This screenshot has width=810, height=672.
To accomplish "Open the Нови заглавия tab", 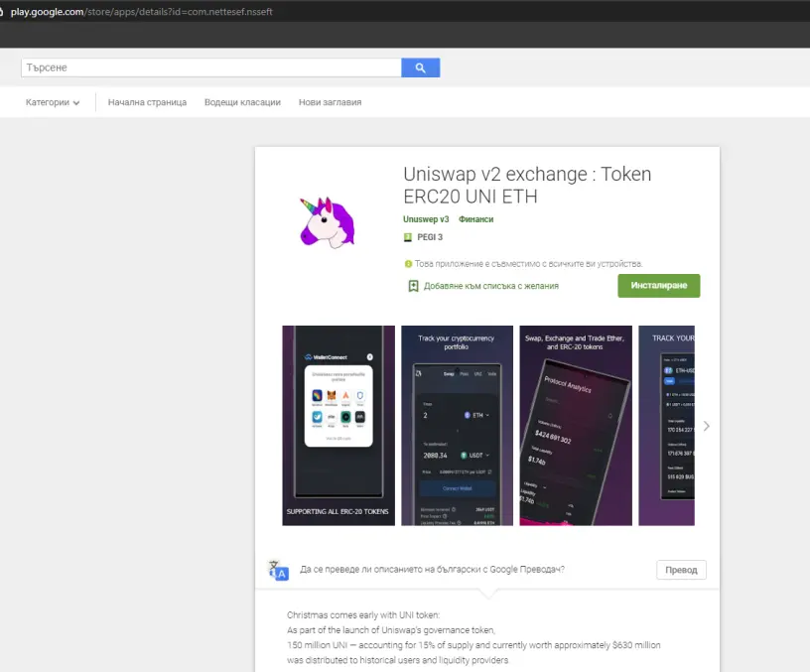I will tap(331, 102).
